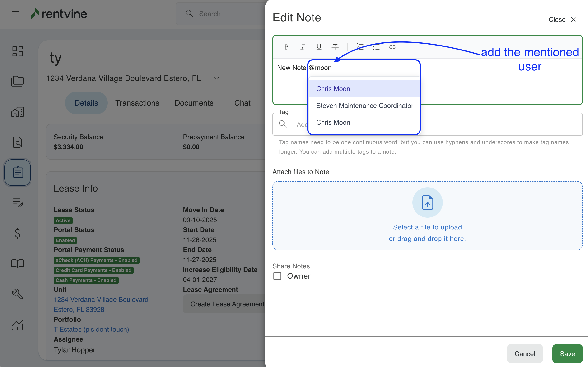588x367 pixels.
Task: Apply strikethrough formatting in editor
Action: 335,47
